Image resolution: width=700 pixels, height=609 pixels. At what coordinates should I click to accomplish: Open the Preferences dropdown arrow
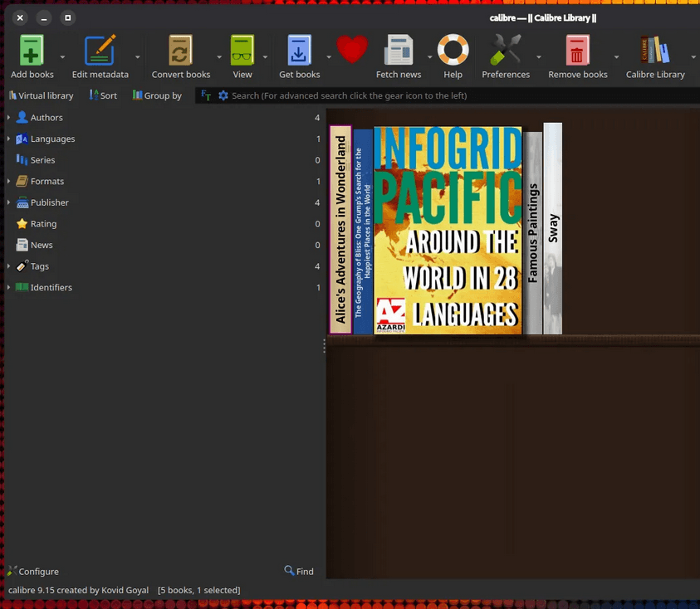tap(539, 57)
